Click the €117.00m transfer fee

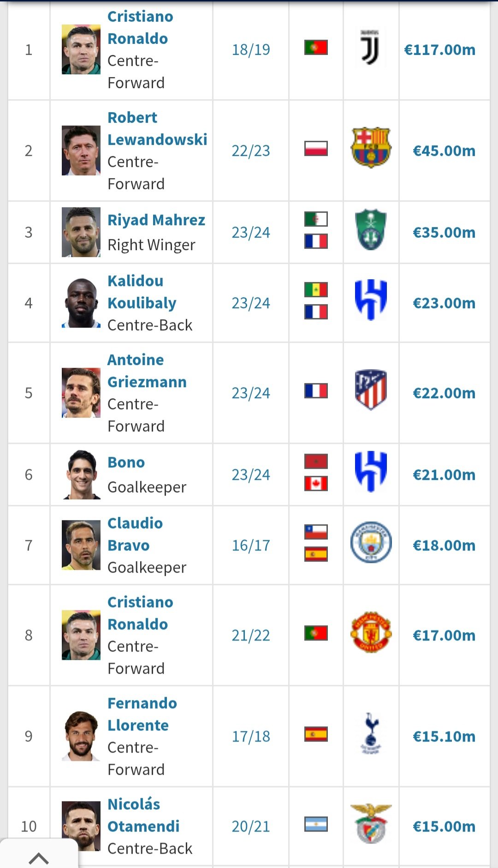pos(439,50)
